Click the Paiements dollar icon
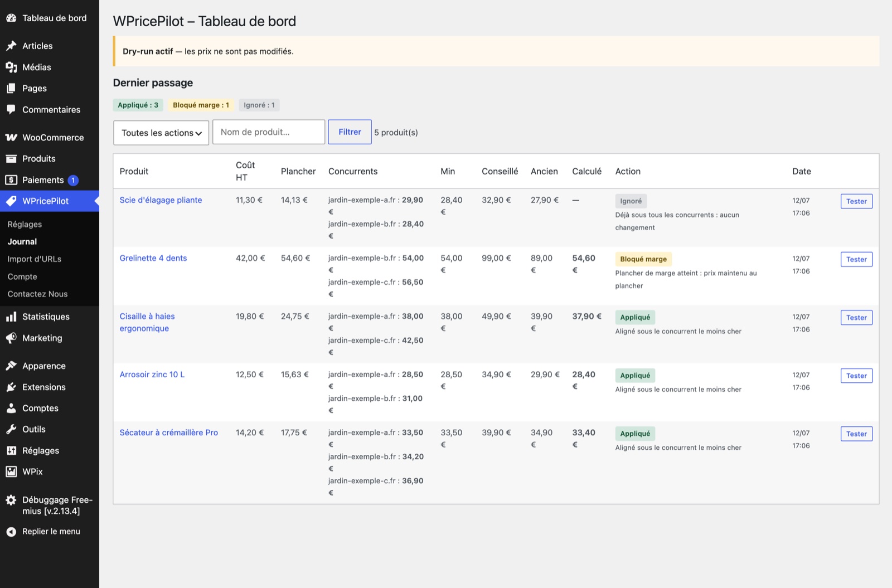The height and width of the screenshot is (588, 892). tap(11, 179)
